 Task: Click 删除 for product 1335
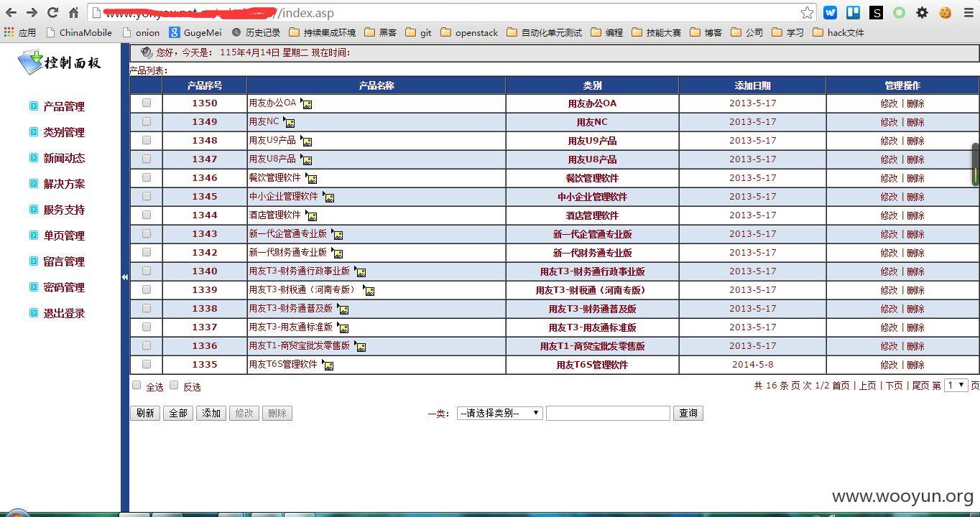click(x=915, y=365)
